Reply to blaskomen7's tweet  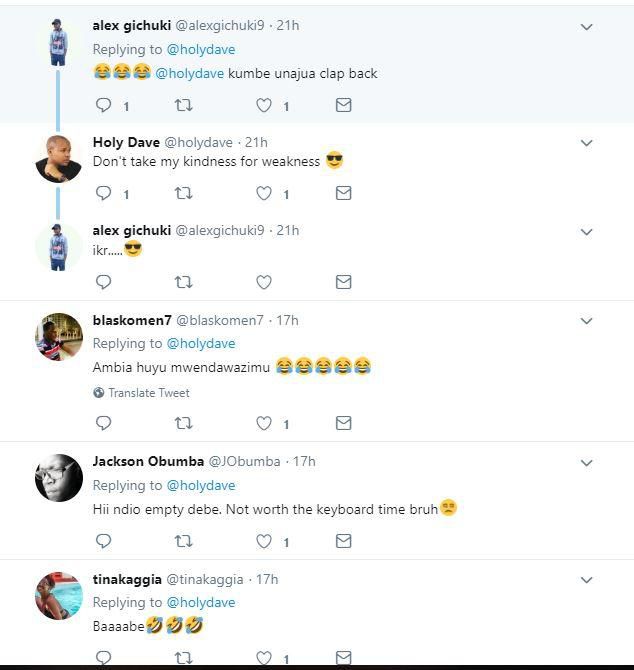click(x=103, y=423)
